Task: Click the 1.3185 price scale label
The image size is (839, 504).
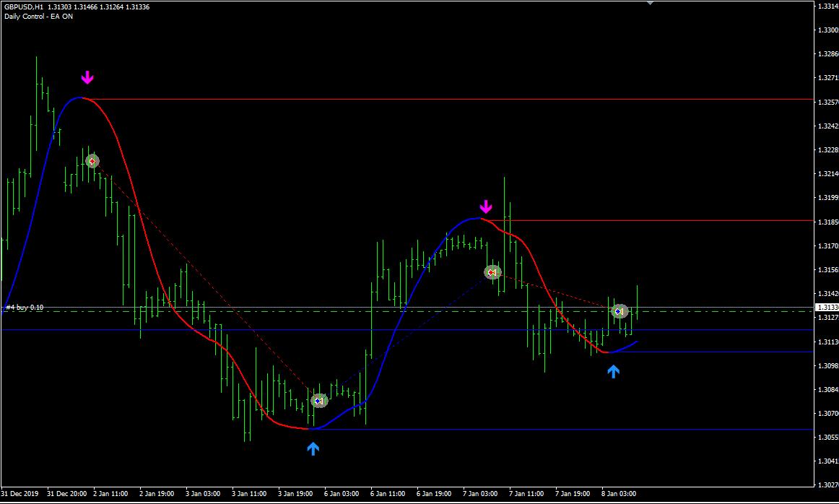Action: (x=827, y=222)
